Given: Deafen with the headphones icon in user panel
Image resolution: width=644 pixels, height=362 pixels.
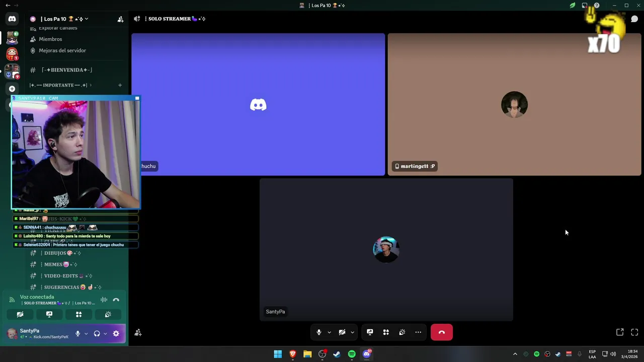Looking at the screenshot, I should (97, 333).
